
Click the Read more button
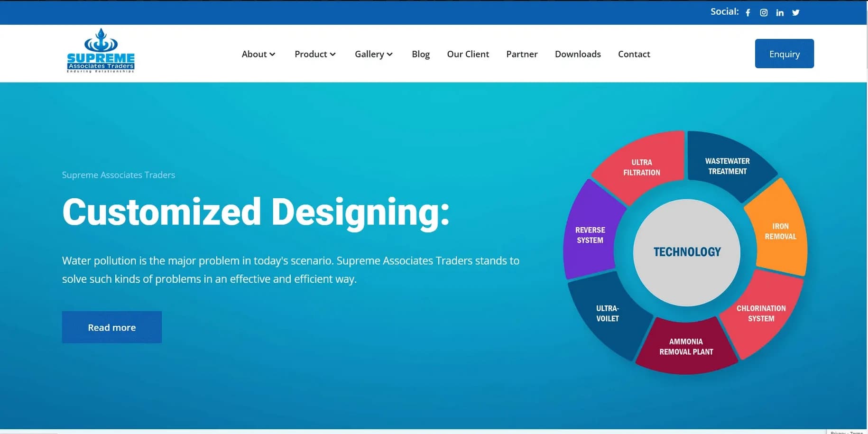pyautogui.click(x=112, y=327)
